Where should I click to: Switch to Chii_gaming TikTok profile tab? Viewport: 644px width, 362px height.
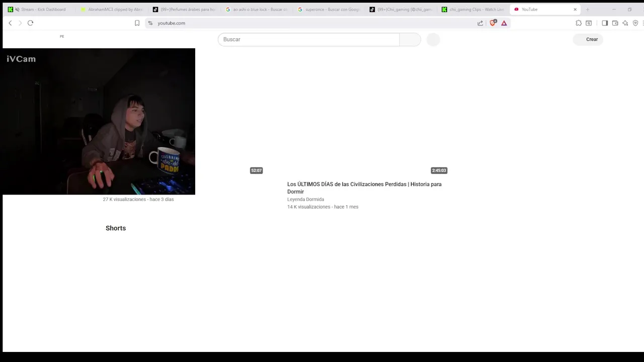(x=401, y=9)
